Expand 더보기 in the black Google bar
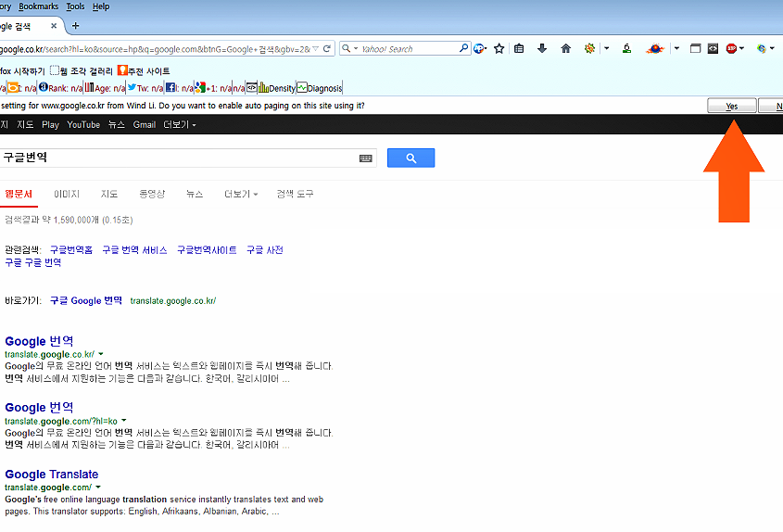The height and width of the screenshot is (532, 783). [180, 124]
